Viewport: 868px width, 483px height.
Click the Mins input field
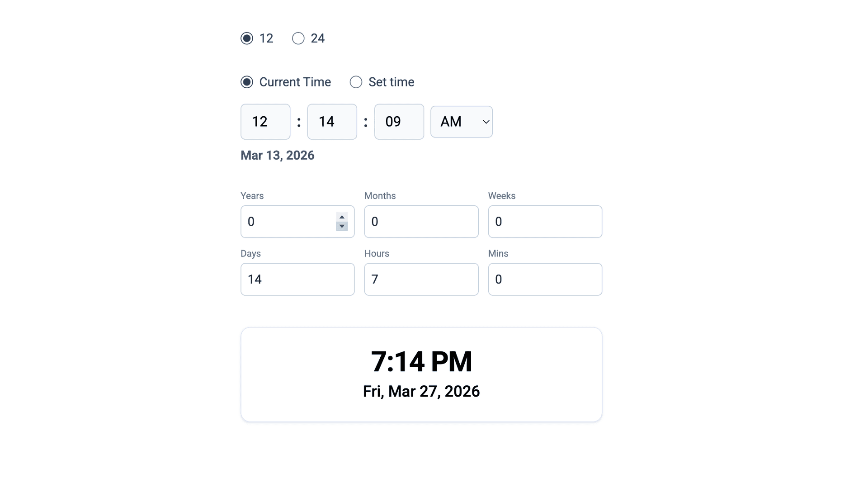coord(545,279)
